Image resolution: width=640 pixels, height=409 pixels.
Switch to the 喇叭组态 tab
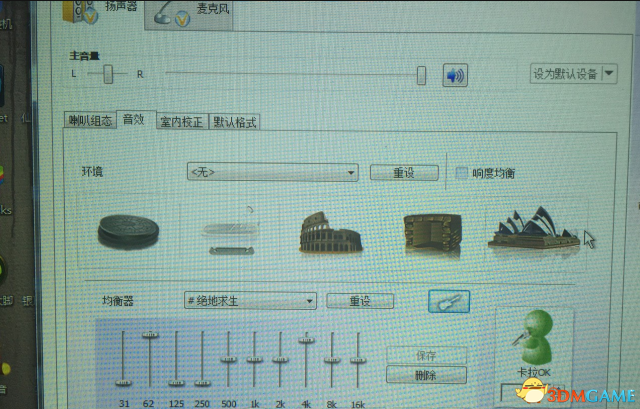90,121
